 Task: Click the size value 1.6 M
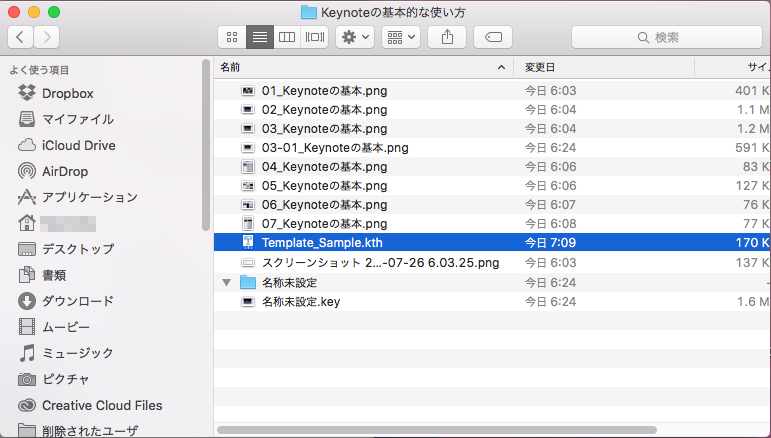coord(753,302)
